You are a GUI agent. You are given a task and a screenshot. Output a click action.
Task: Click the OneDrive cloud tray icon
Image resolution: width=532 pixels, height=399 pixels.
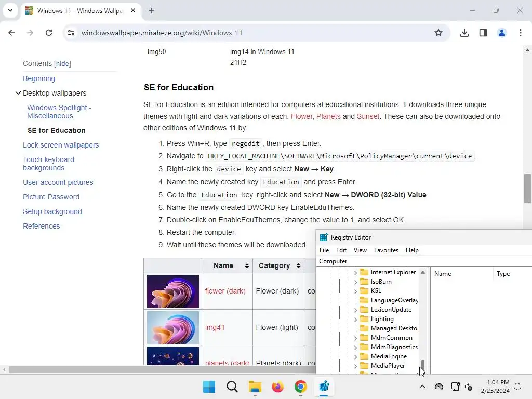coord(438,387)
